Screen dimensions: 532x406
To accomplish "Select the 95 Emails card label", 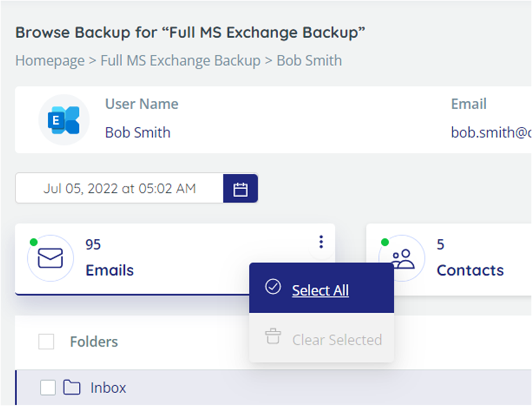I will point(110,258).
